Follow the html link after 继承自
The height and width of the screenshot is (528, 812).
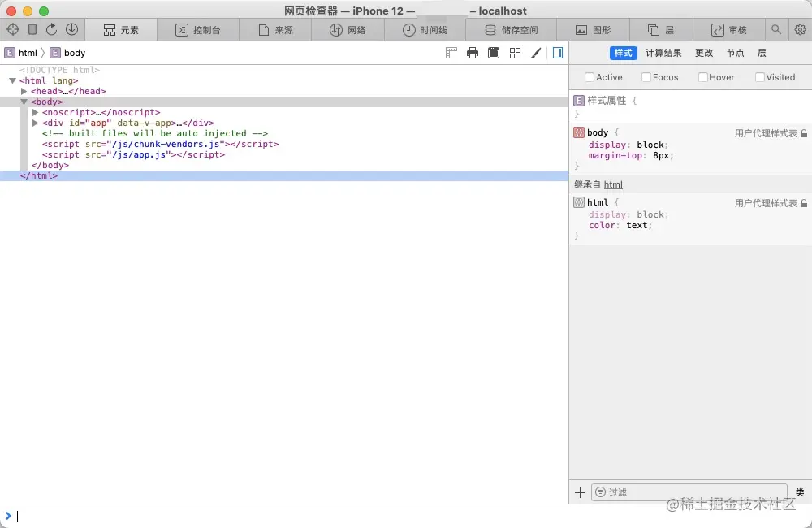coord(613,184)
